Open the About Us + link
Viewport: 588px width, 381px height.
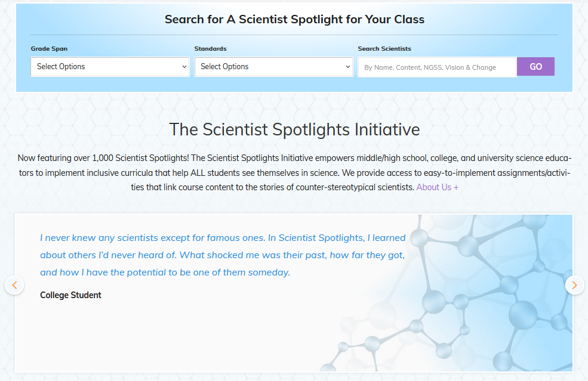click(x=438, y=187)
